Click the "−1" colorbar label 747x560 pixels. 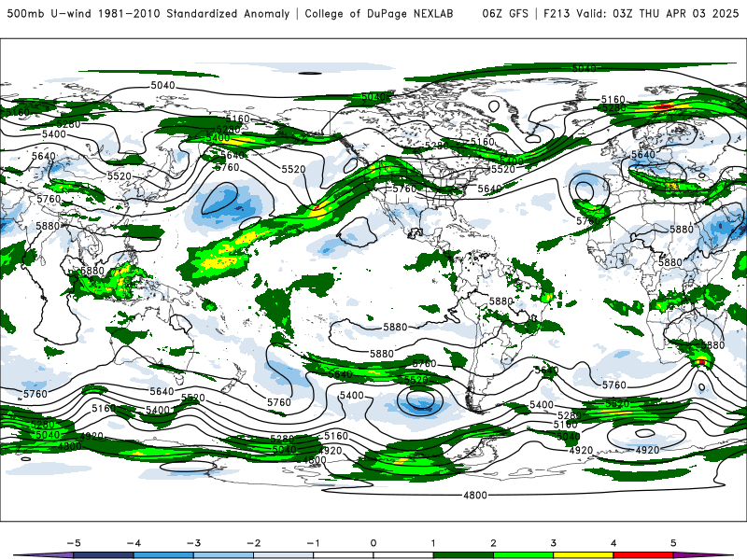[314, 543]
